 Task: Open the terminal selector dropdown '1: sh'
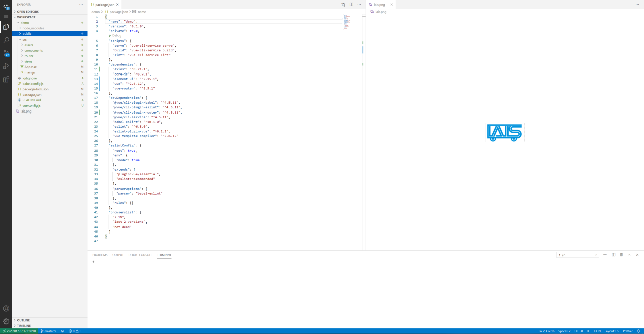tap(578, 255)
